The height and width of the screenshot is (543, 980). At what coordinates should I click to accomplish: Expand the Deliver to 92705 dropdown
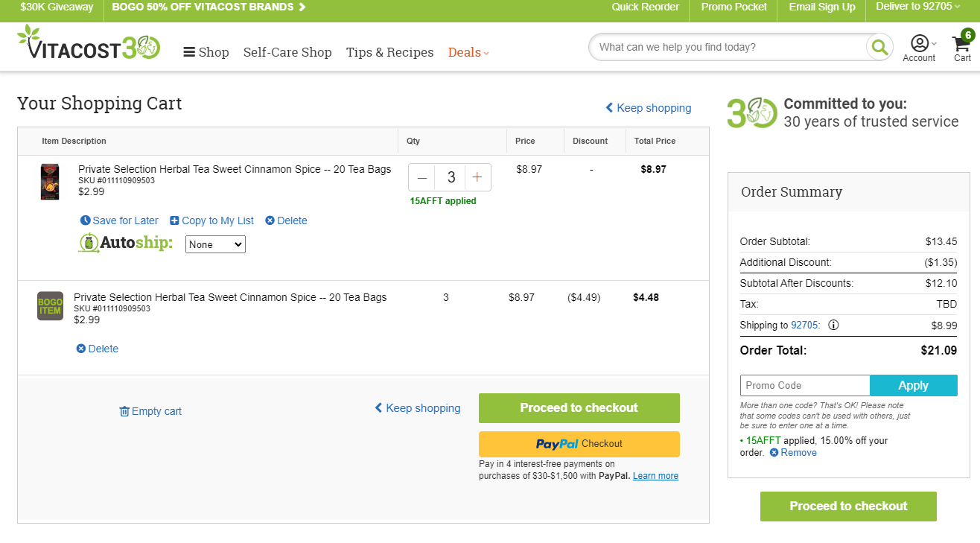point(918,7)
